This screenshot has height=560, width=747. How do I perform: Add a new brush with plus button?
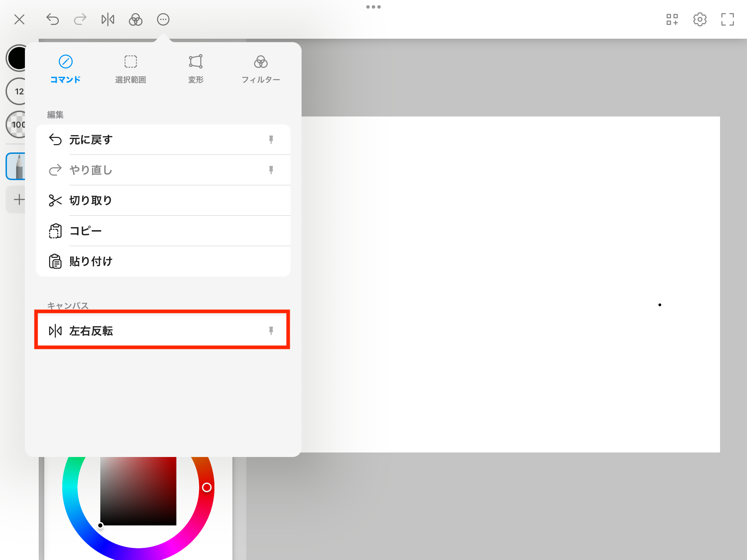point(16,199)
